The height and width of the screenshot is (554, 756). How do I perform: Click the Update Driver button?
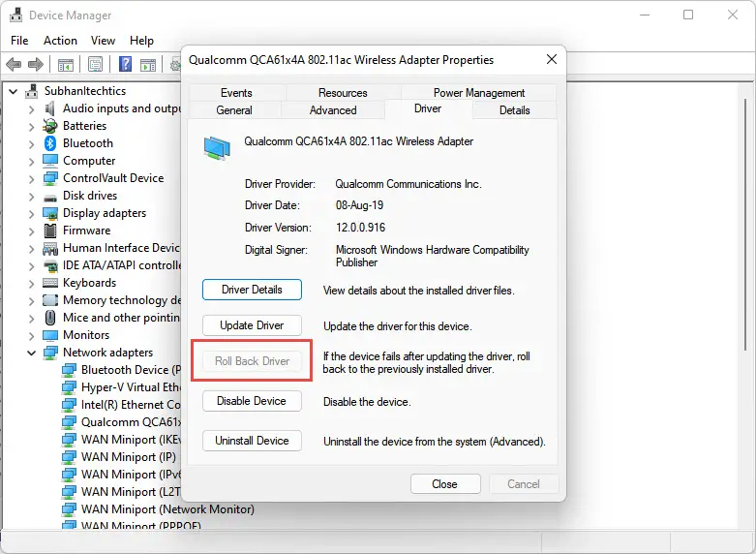click(x=252, y=325)
